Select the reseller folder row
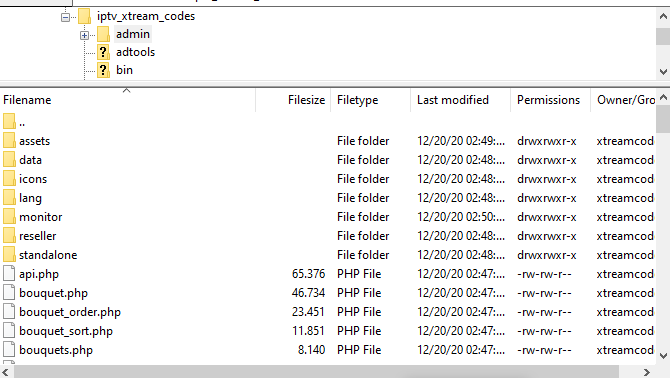Viewport: 670px width, 378px height. click(x=327, y=236)
